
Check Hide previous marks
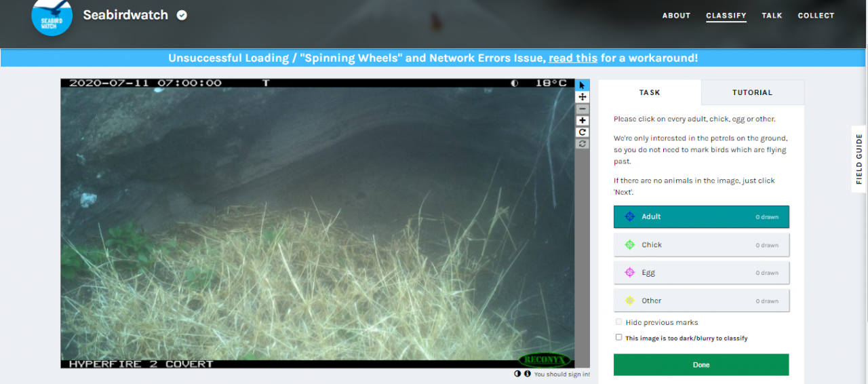[618, 322]
